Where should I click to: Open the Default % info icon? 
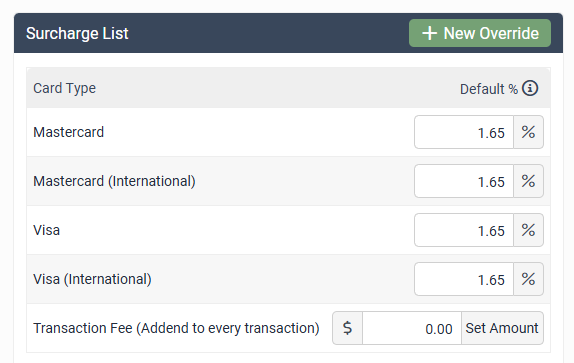click(x=530, y=88)
